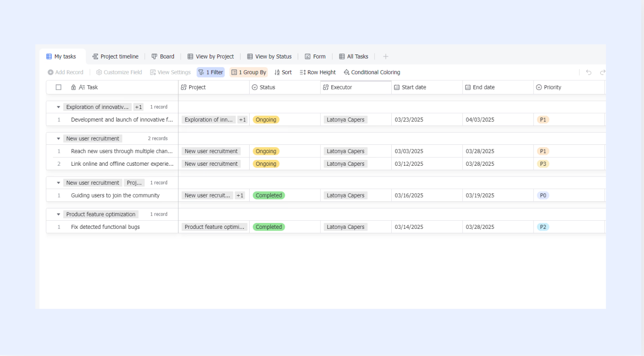
Task: Click the Customize Field button
Action: pyautogui.click(x=119, y=72)
